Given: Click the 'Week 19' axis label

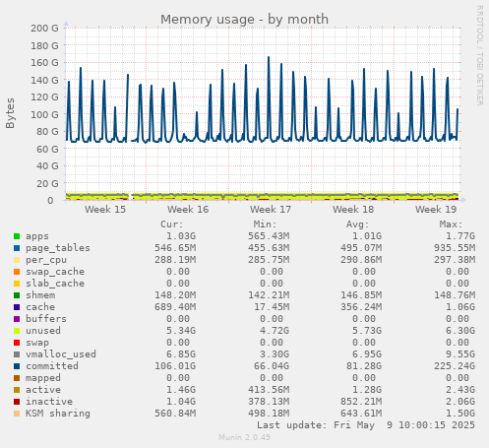Looking at the screenshot, I should pos(436,210).
